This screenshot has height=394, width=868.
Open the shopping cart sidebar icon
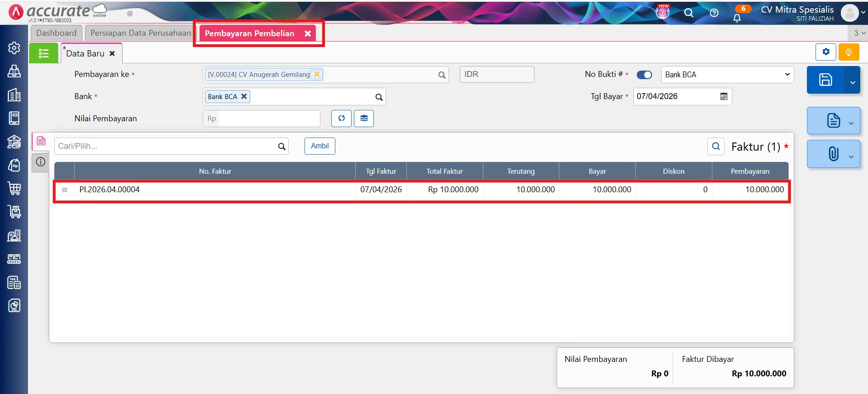point(14,188)
